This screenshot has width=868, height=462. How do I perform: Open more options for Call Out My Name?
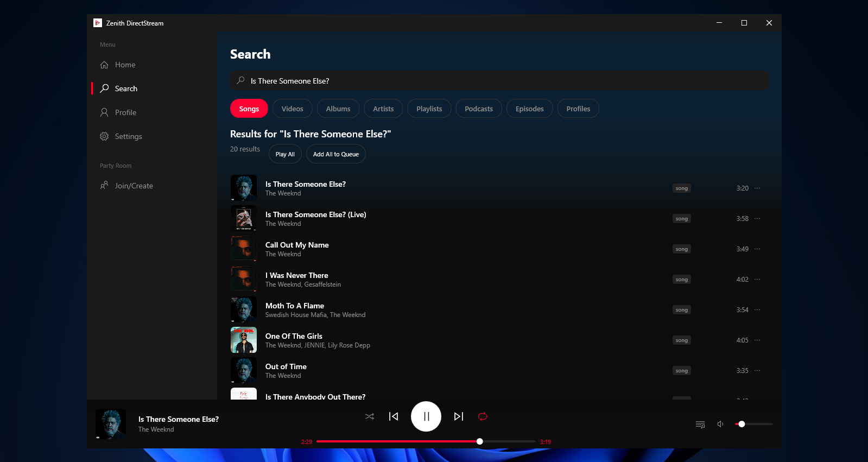pos(757,249)
